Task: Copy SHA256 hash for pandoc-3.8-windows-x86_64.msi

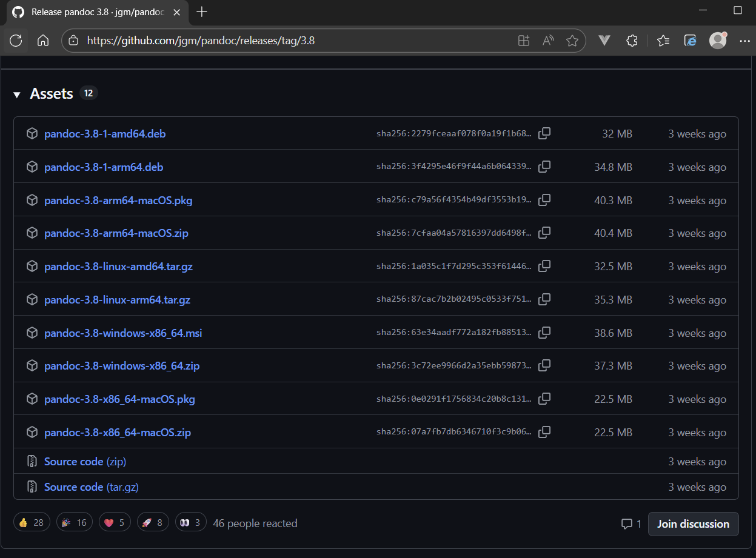Action: 544,333
